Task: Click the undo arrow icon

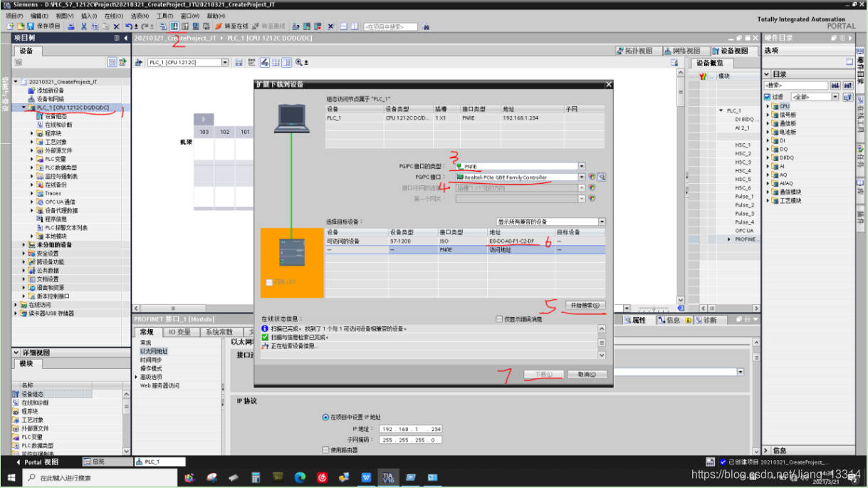Action: pos(128,26)
